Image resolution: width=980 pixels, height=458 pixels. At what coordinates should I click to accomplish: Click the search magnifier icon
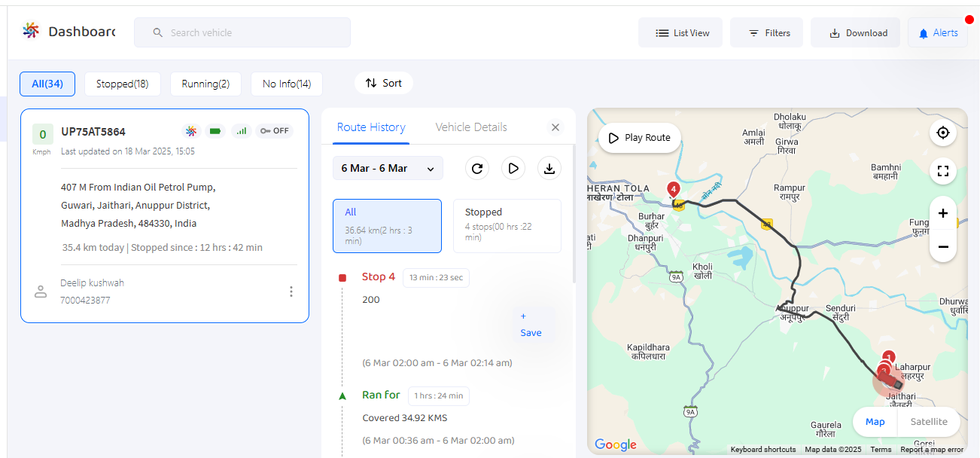pyautogui.click(x=157, y=33)
